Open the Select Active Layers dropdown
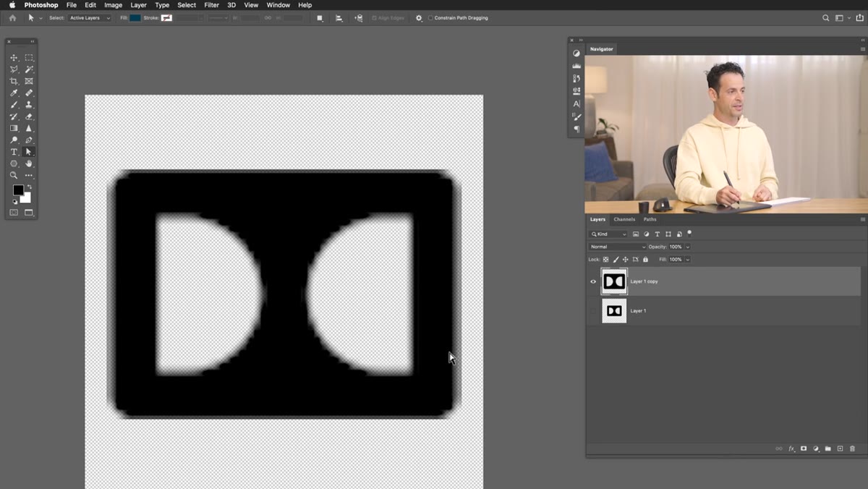 tap(90, 18)
